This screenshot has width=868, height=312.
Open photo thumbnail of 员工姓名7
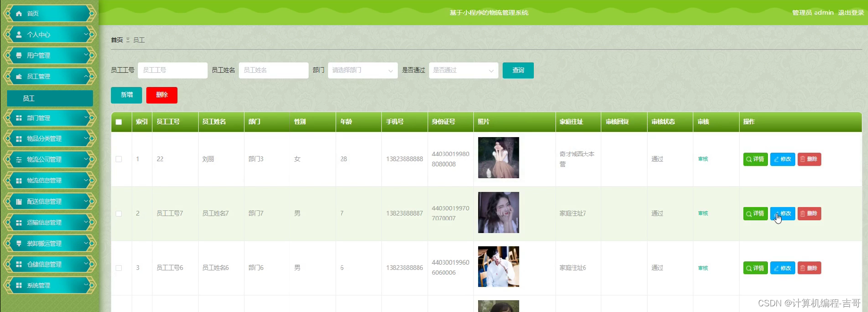(498, 212)
